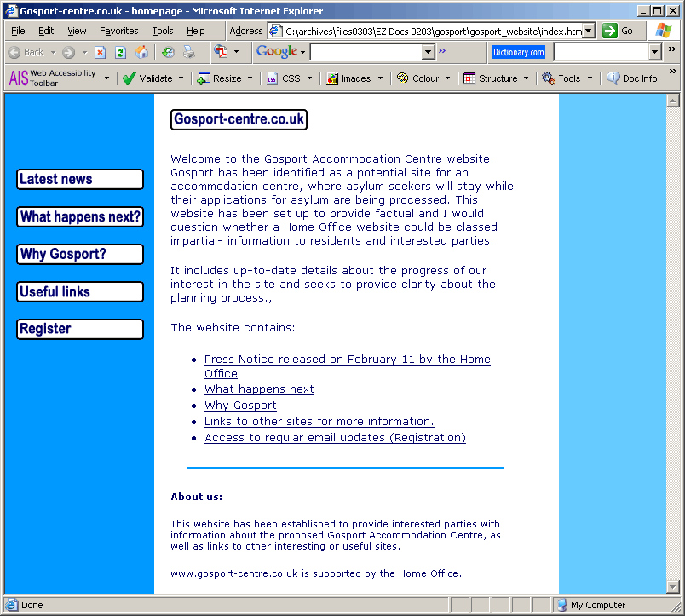Click the History icon in toolbar

pos(168,53)
